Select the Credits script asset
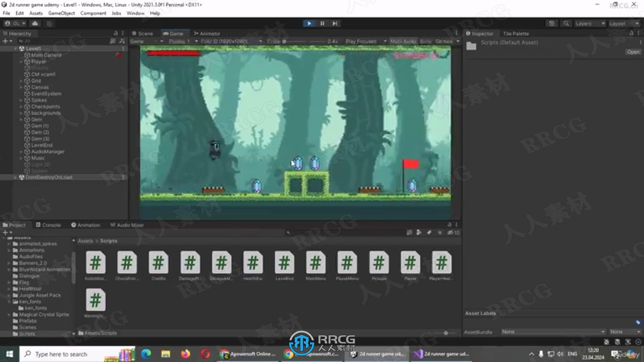Viewport: 644px width, 362px height. click(x=158, y=265)
